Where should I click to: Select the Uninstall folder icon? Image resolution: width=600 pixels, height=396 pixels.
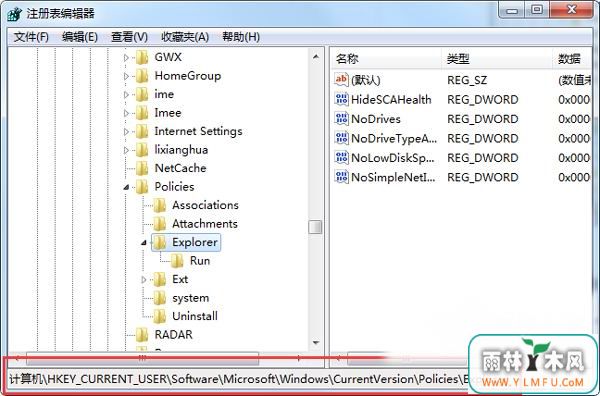click(160, 316)
